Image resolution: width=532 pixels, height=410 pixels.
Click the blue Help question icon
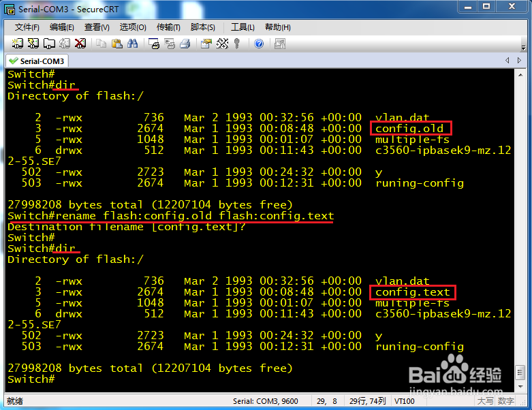259,44
